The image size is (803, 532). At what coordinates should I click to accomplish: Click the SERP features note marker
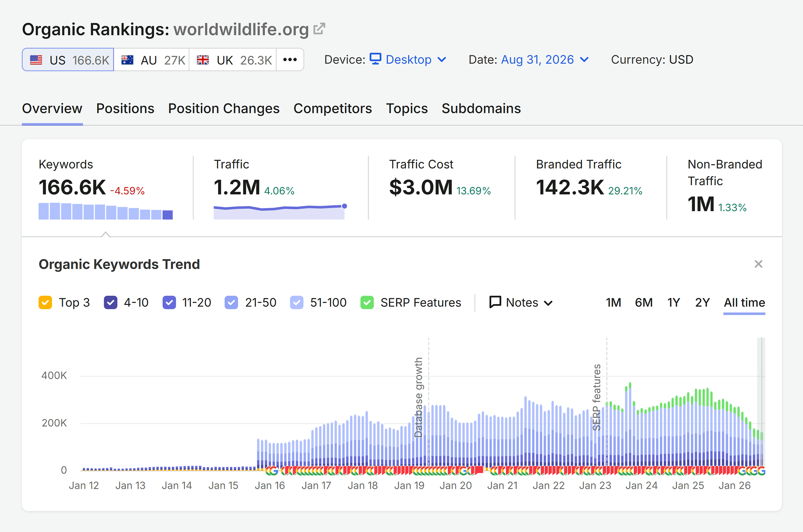(x=597, y=397)
